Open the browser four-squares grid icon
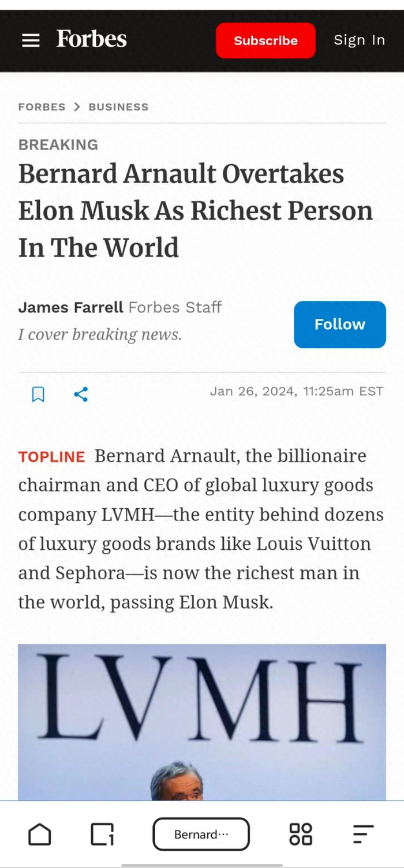Viewport: 404px width, 868px height. point(300,835)
